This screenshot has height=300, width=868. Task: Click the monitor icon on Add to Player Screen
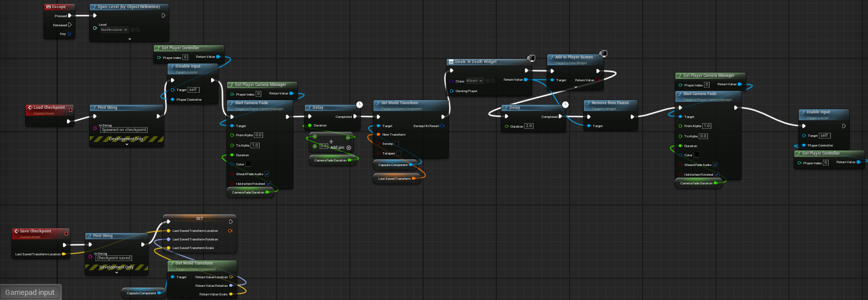click(x=603, y=54)
